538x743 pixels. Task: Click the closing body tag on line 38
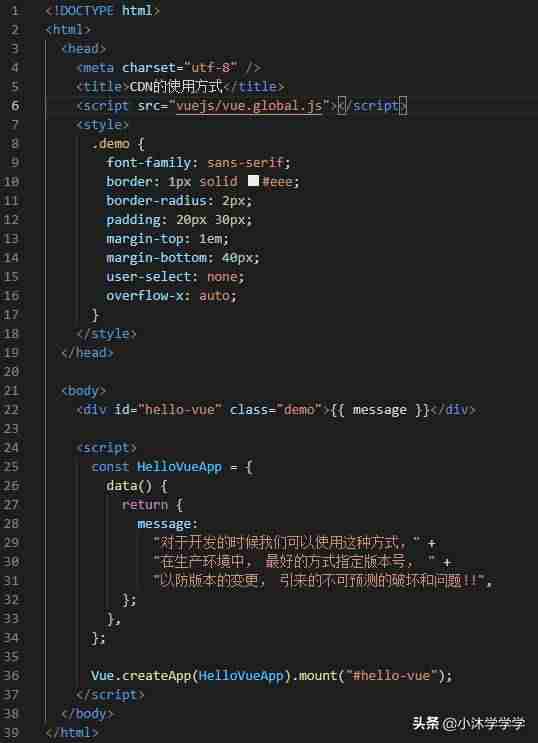click(x=87, y=713)
